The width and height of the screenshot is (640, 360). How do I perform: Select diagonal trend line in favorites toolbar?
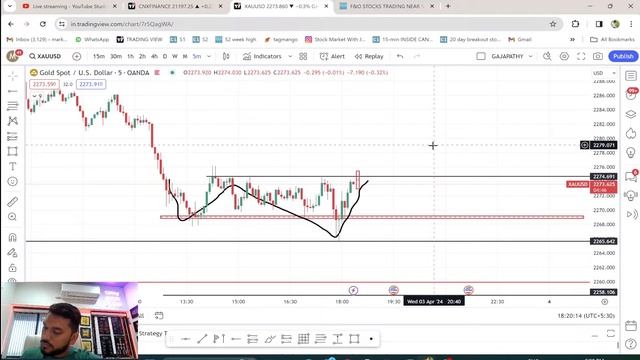[202, 339]
